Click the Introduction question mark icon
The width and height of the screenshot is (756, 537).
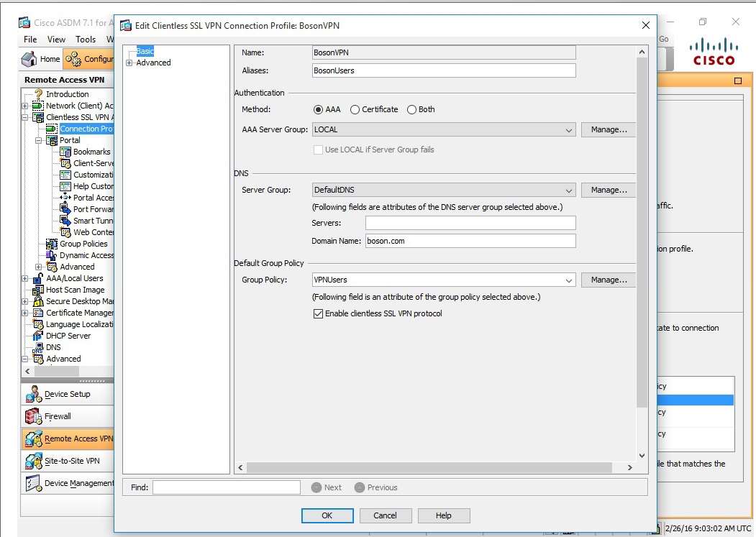[38, 94]
